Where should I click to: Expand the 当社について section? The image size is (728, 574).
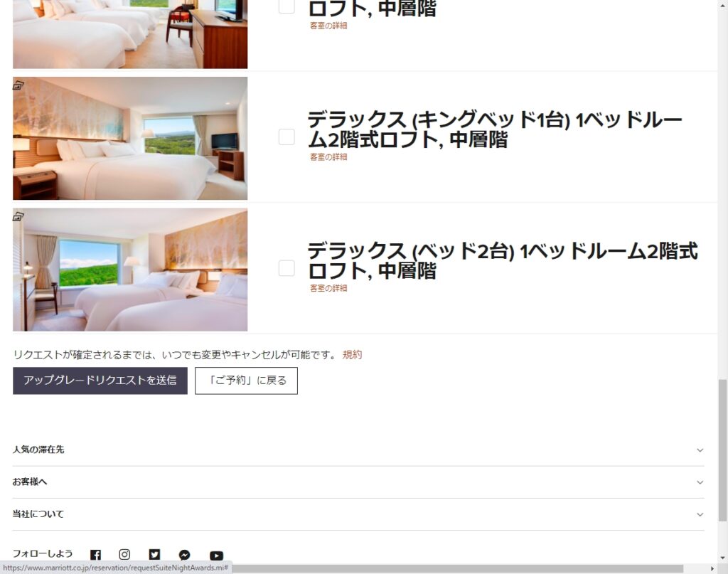click(358, 514)
